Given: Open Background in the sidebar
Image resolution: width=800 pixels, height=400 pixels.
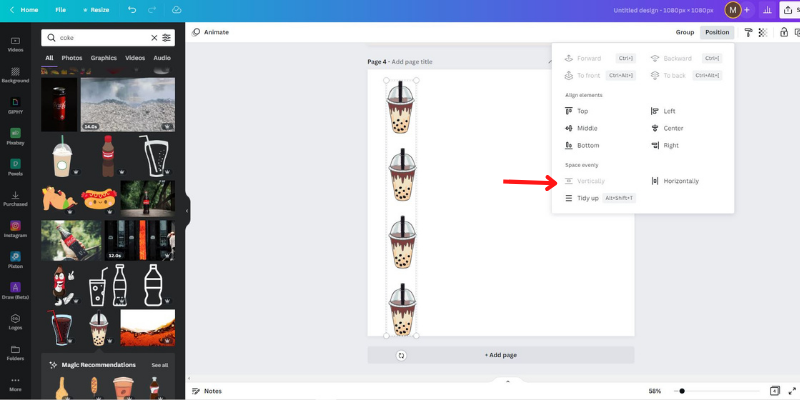Looking at the screenshot, I should (x=15, y=76).
